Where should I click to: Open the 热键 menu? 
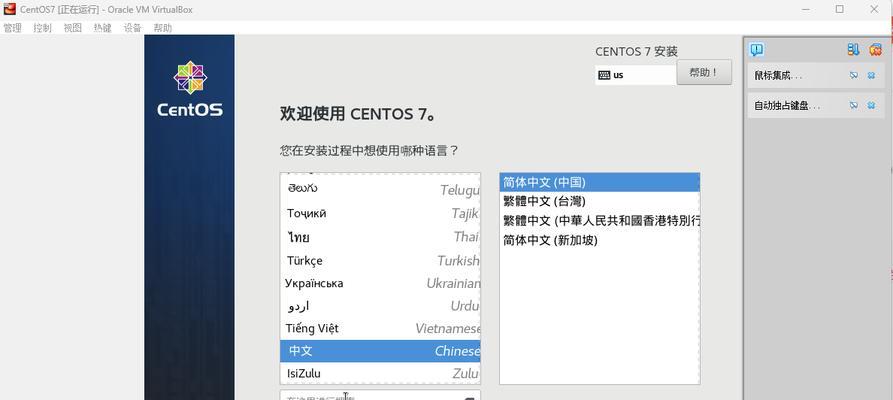pyautogui.click(x=103, y=28)
